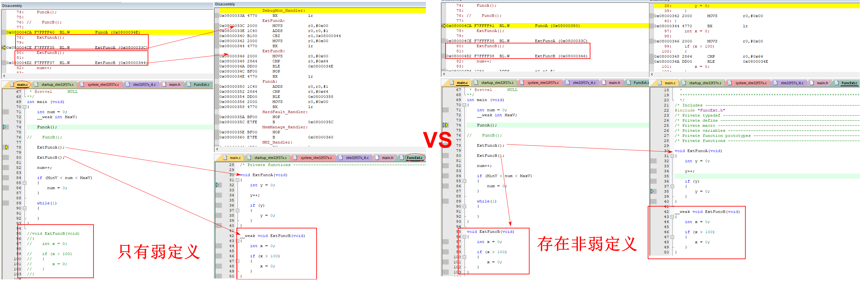Click the blue triangle marker on line 74, leftmost main.c

(4, 127)
